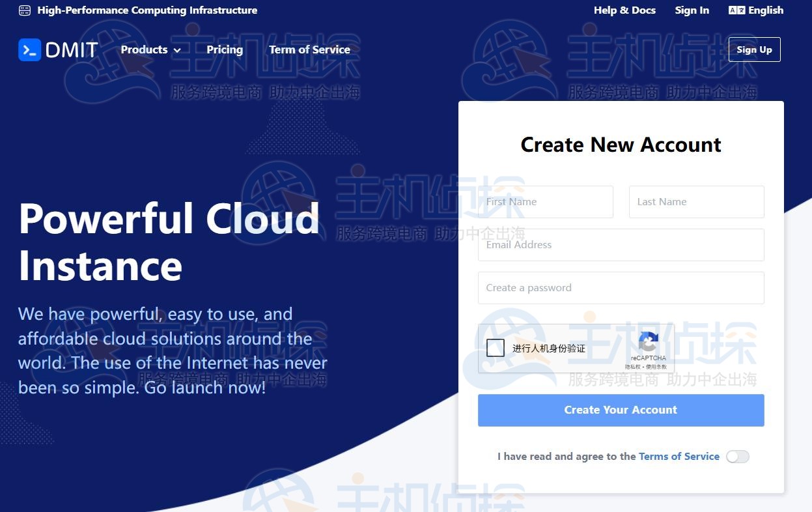Viewport: 812px width, 512px height.
Task: Click the Sign Up button
Action: pyautogui.click(x=754, y=50)
